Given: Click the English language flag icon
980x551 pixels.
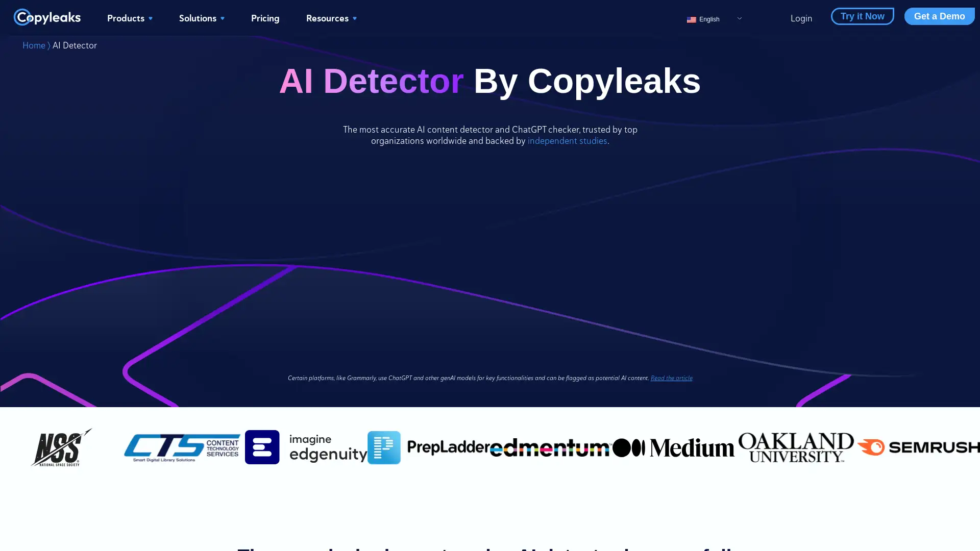Looking at the screenshot, I should [x=691, y=19].
